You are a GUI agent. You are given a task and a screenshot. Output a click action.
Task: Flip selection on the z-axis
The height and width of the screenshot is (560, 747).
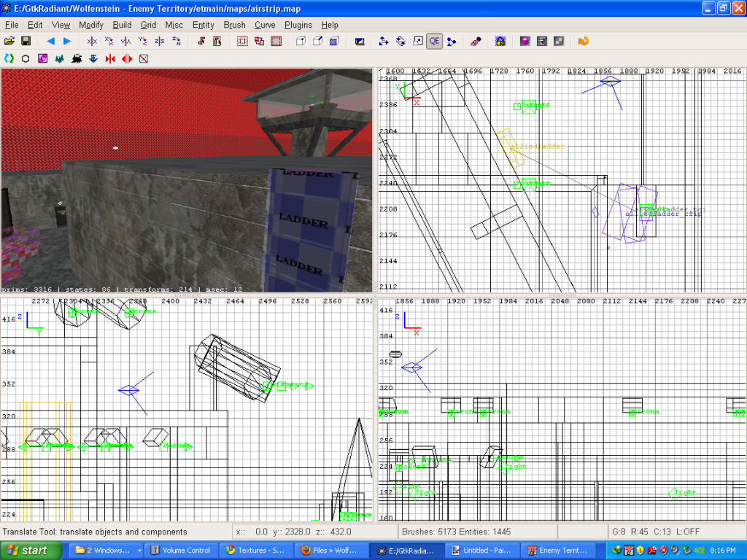click(160, 41)
